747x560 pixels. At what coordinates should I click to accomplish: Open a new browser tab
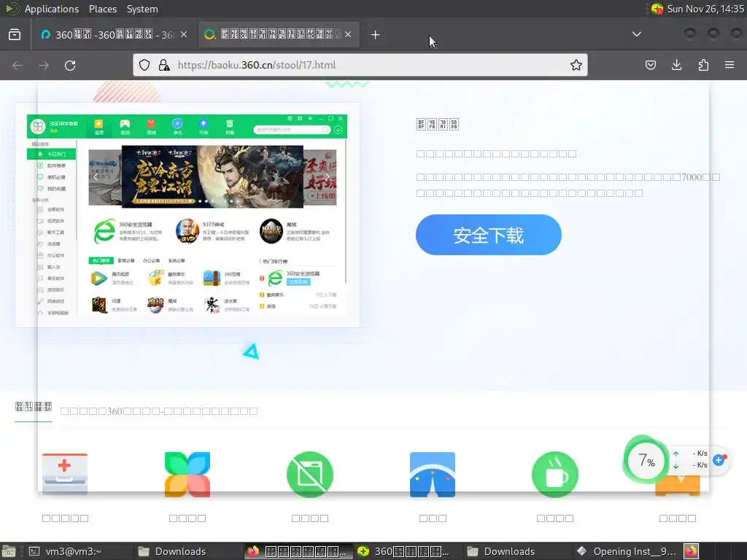click(376, 35)
